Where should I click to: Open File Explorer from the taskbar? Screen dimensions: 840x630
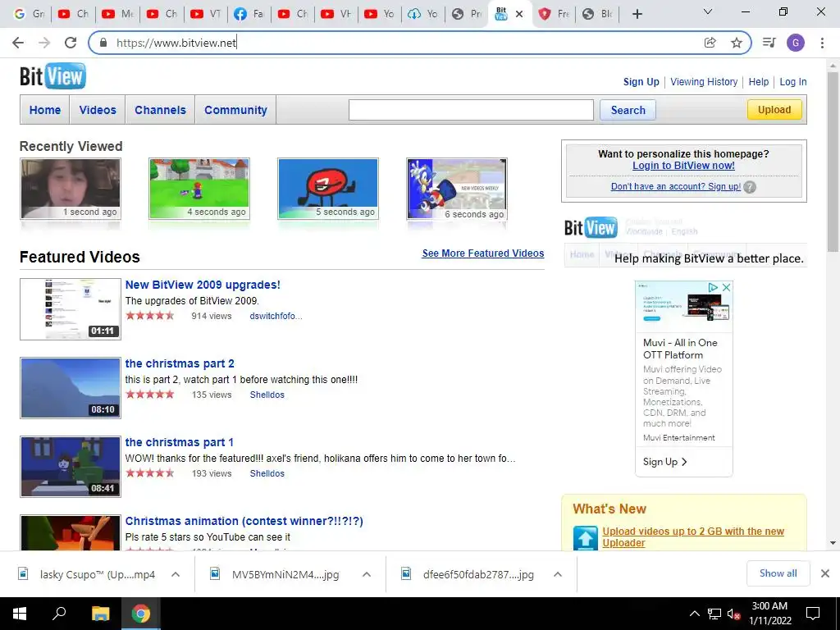coord(100,614)
